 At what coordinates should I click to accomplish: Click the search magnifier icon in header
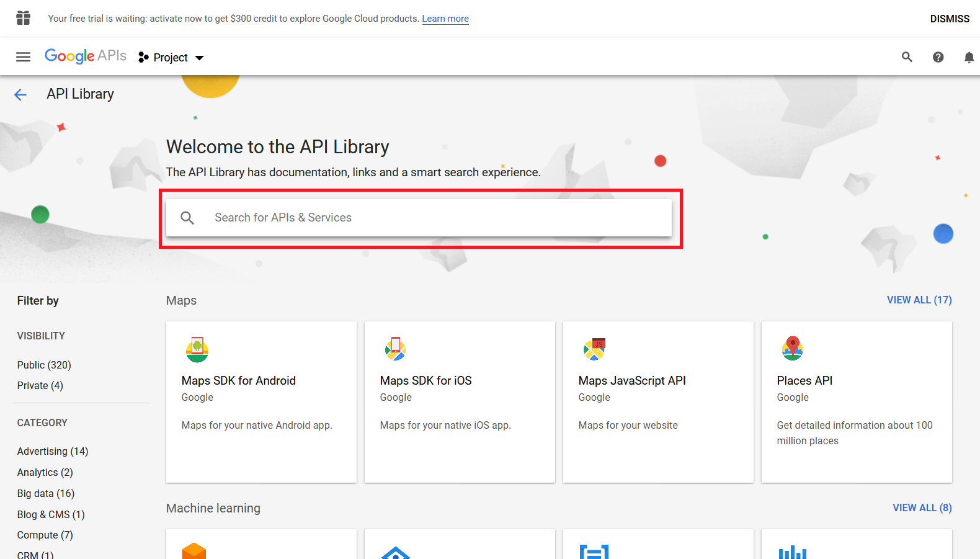pos(907,57)
